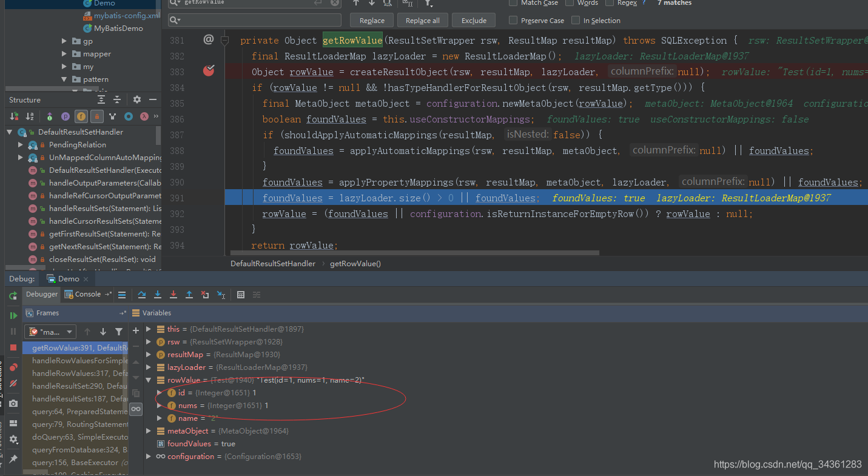Click the pin tab icon in the debug strip
Image resolution: width=868 pixels, height=476 pixels.
pos(13,459)
